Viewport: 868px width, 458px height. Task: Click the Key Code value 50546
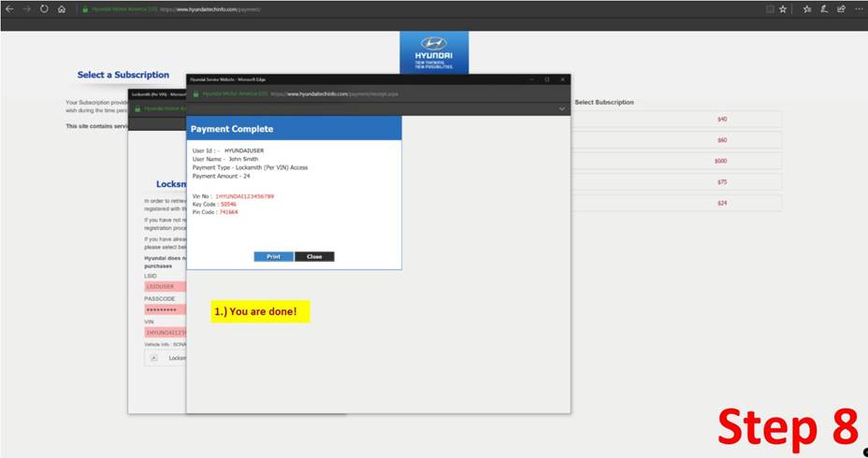point(228,204)
